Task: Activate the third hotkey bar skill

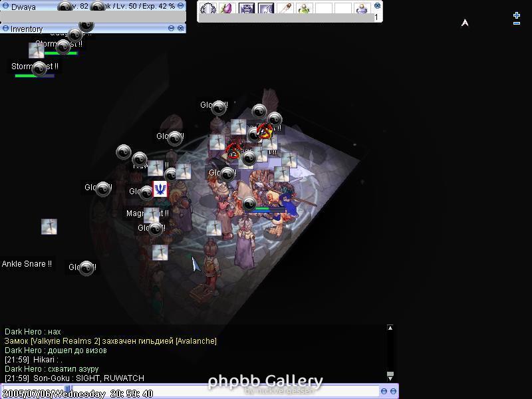Action: [x=247, y=9]
